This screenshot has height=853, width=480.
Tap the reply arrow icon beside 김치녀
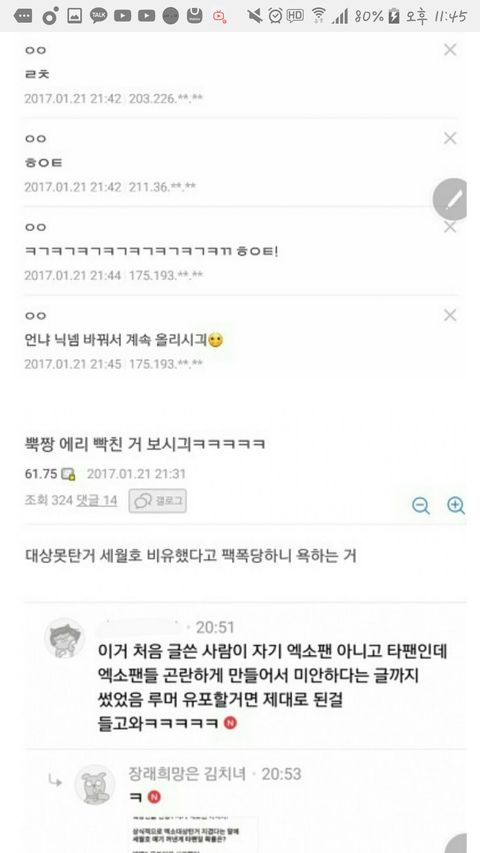click(x=55, y=781)
